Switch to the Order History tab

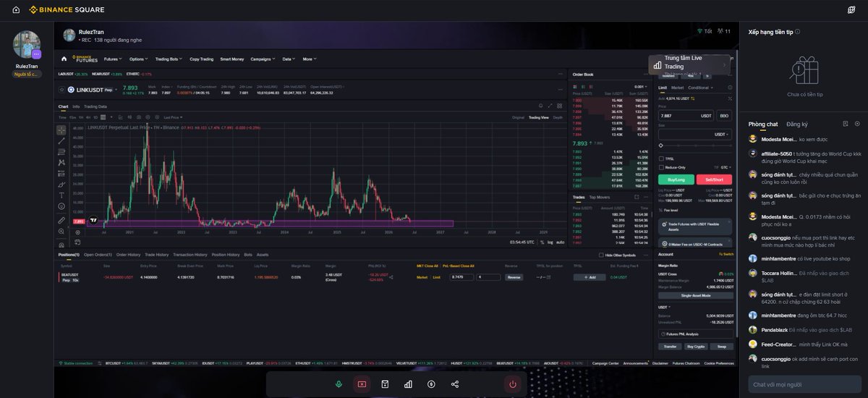(x=129, y=255)
